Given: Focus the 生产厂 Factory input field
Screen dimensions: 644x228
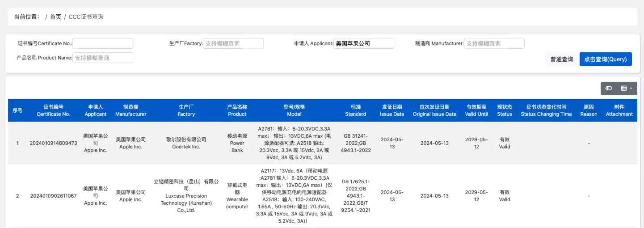Looking at the screenshot, I should 233,43.
